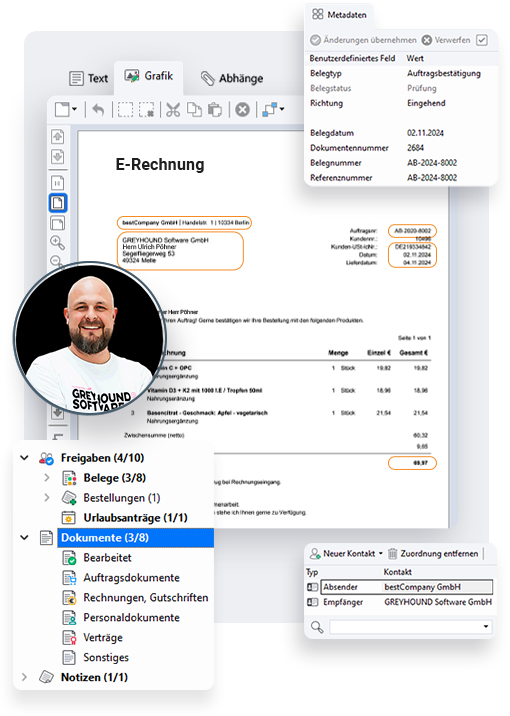Select Bestellungen (1) folder
The image size is (510, 716).
point(121,497)
